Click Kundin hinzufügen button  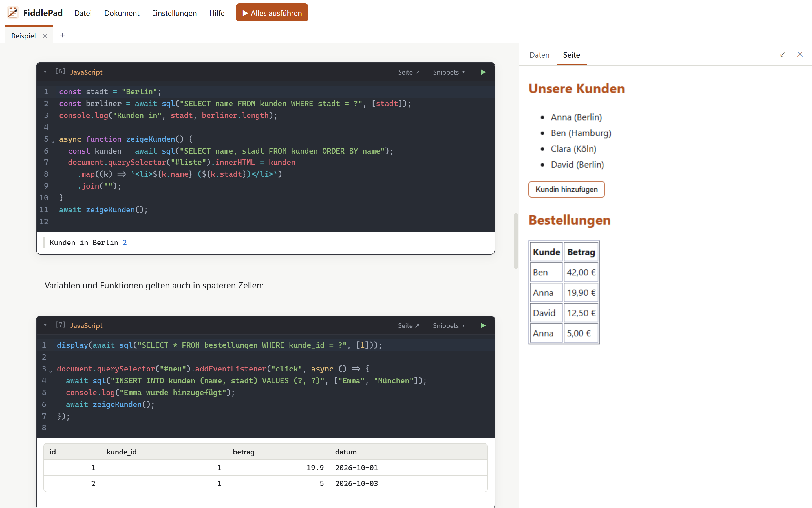pyautogui.click(x=566, y=189)
